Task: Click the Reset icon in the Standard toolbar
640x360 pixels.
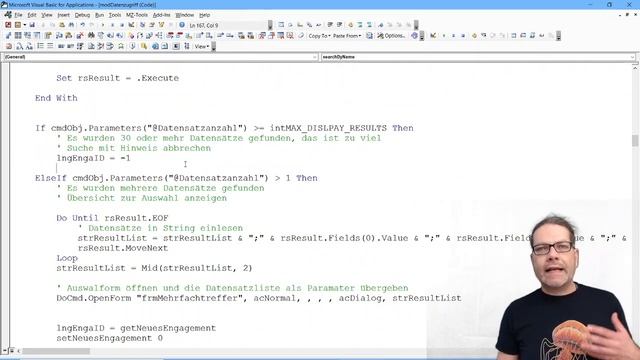Action: 122,25
